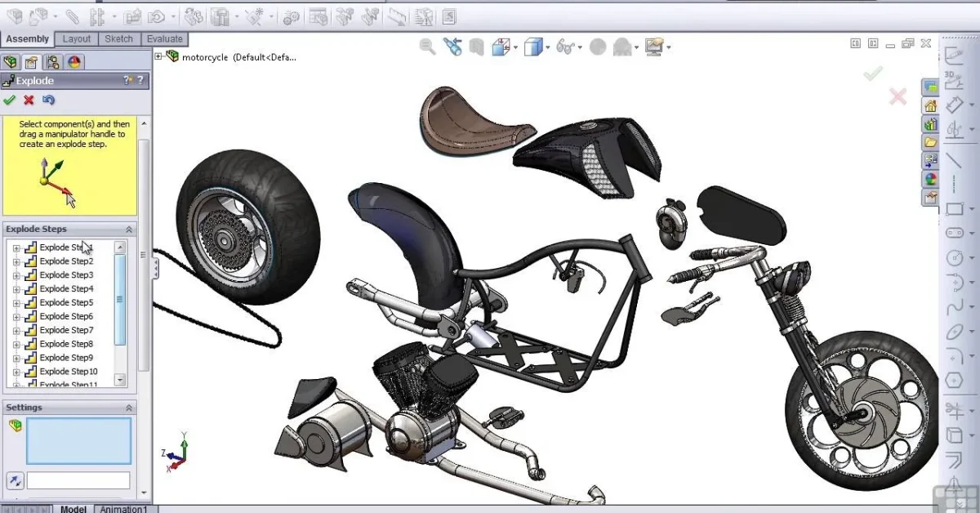The height and width of the screenshot is (513, 980).
Task: Cancel explode with red X in PropertyManager
Action: 29,100
